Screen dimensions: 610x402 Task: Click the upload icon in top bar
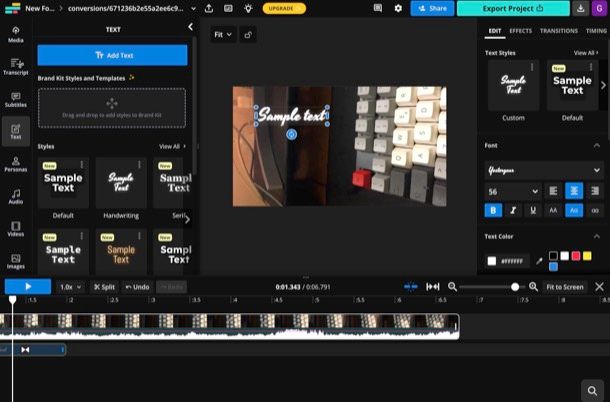click(209, 8)
